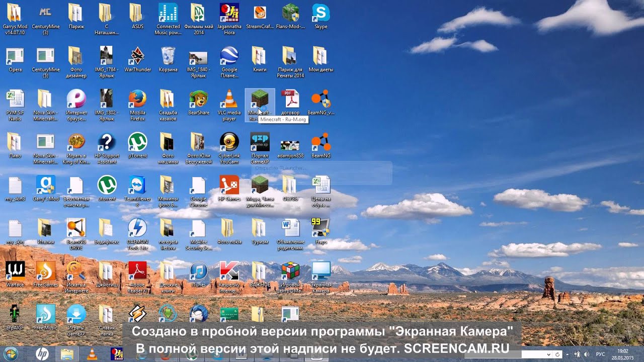Open the Париж folder
644x362 pixels.
point(76,16)
